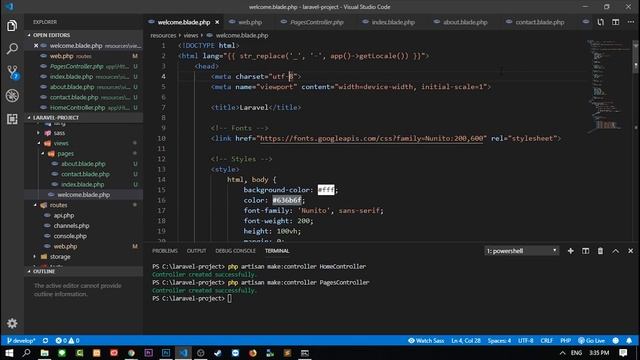The width and height of the screenshot is (640, 360).
Task: Open the Debug view in activity bar
Action: 12,96
